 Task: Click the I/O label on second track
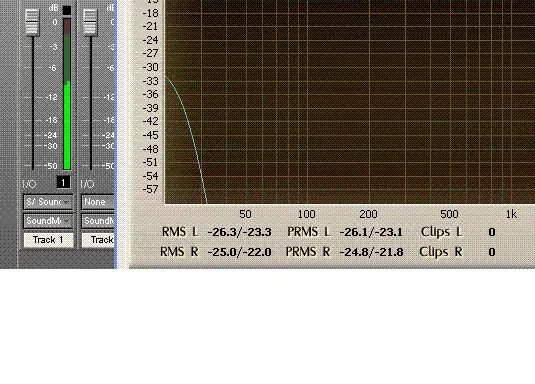click(87, 184)
